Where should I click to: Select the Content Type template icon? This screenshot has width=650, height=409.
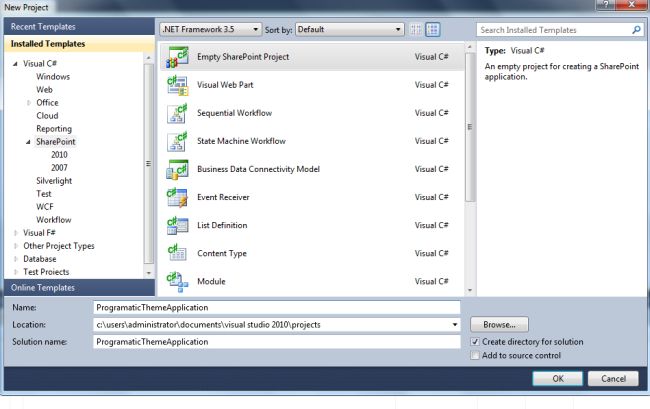[x=177, y=254]
